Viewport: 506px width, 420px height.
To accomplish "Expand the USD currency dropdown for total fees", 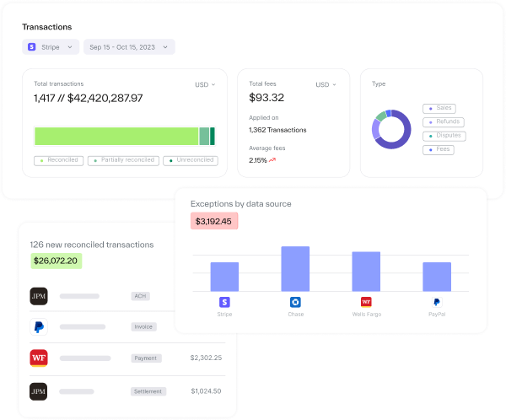I will (x=326, y=84).
